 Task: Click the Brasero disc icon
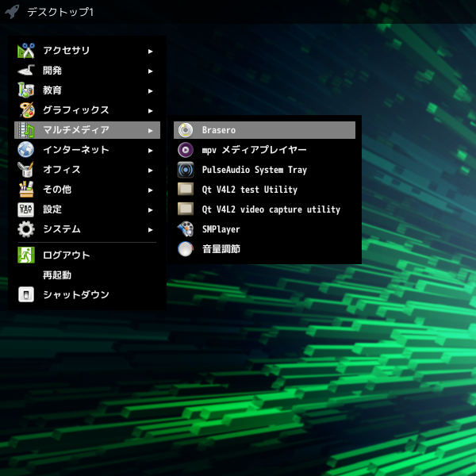click(186, 130)
